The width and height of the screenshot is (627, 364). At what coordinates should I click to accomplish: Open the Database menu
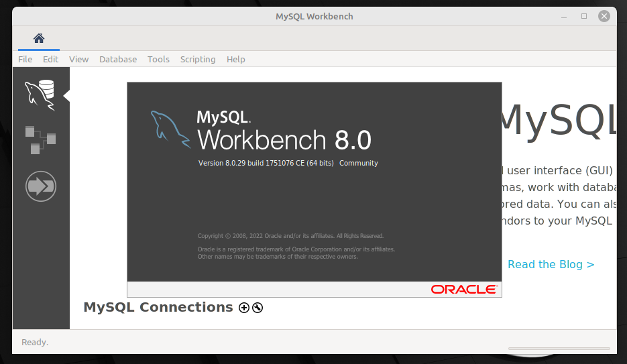point(118,59)
